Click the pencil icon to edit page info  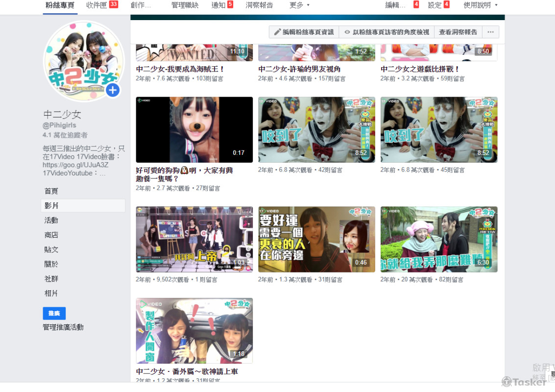coord(277,32)
